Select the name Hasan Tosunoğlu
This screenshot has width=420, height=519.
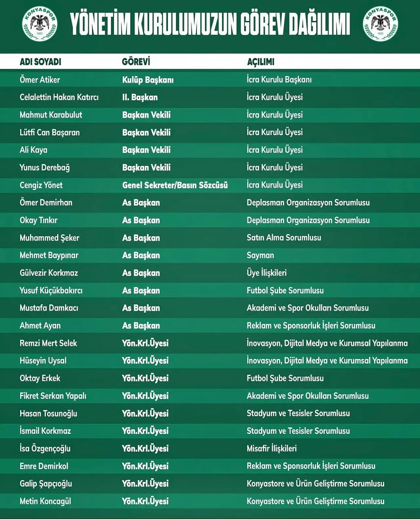pos(48,414)
